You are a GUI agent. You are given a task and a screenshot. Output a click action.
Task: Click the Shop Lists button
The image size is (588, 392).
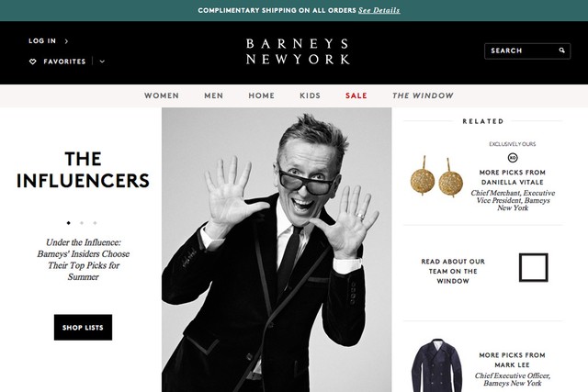83,327
